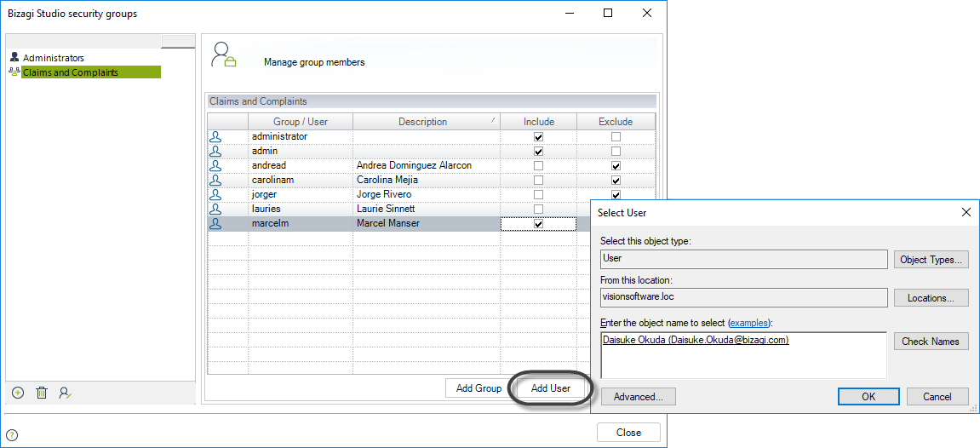Select the lauries user name cell
Image resolution: width=980 pixels, height=448 pixels.
pos(301,209)
